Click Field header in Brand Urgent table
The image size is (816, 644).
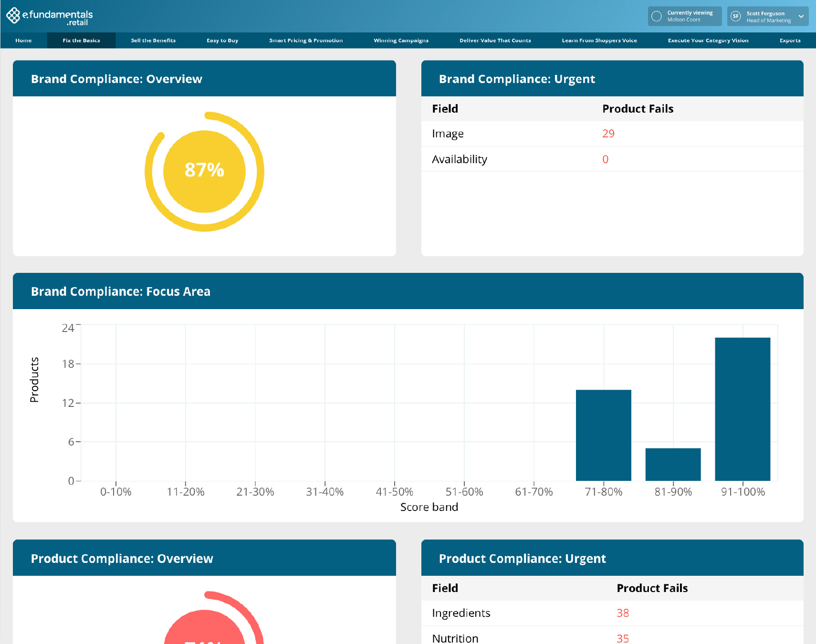(445, 109)
